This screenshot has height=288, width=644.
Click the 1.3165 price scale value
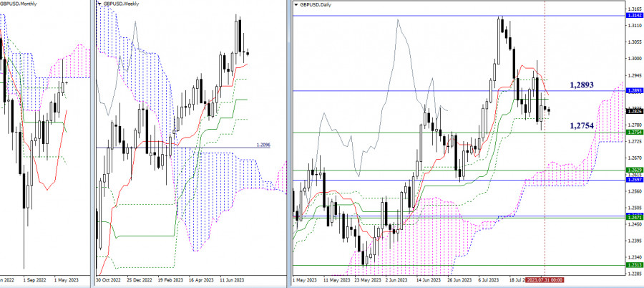pyautogui.click(x=634, y=8)
